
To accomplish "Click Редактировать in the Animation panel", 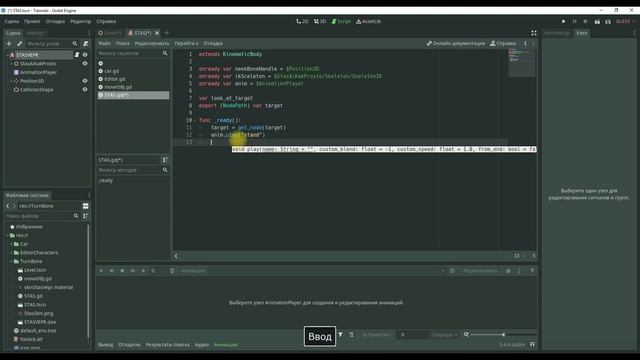I will (480, 271).
